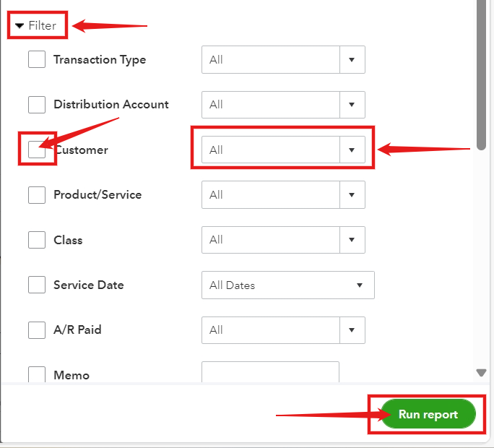Click the scrollbar down arrow
The width and height of the screenshot is (494, 448).
(481, 373)
